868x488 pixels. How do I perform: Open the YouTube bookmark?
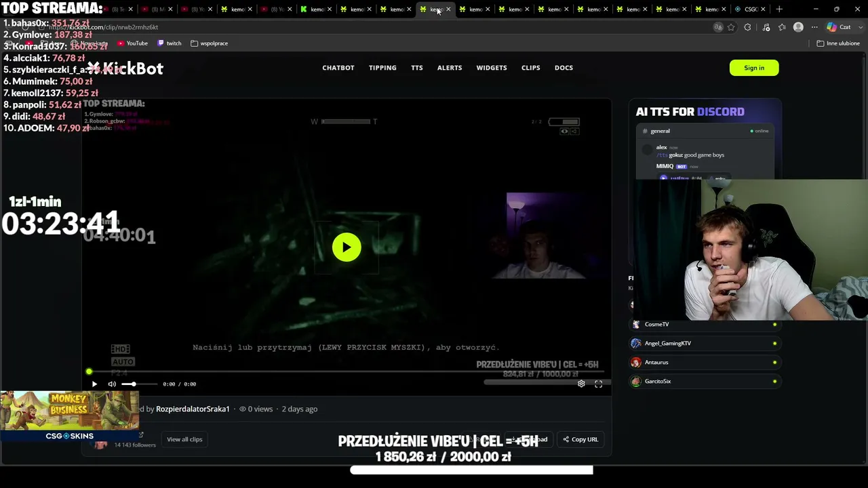132,43
